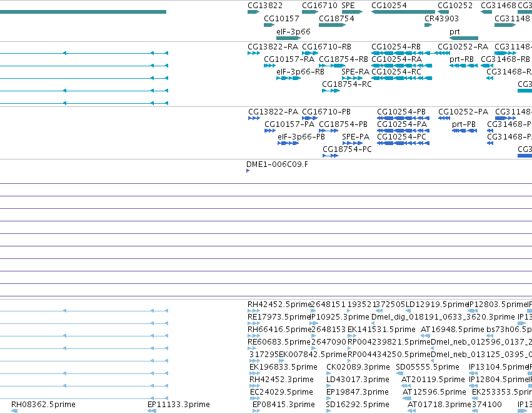Open the CR43903 gene label

442,18
